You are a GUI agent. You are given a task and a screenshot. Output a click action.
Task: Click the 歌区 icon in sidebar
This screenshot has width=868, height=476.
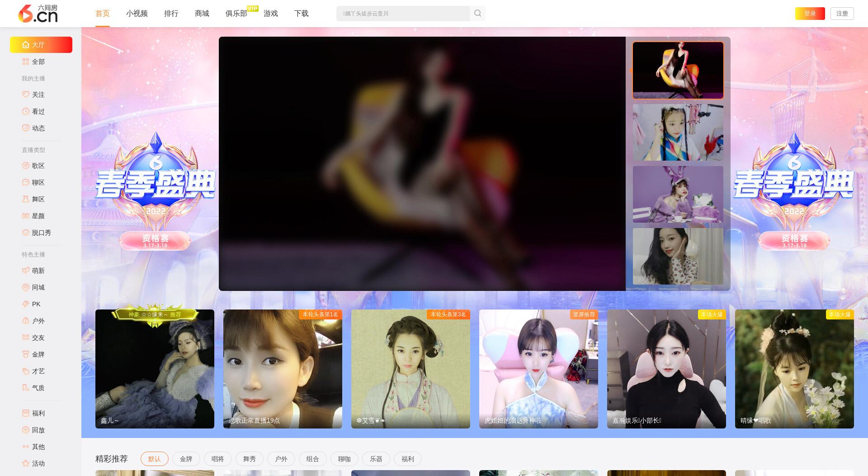click(x=26, y=166)
